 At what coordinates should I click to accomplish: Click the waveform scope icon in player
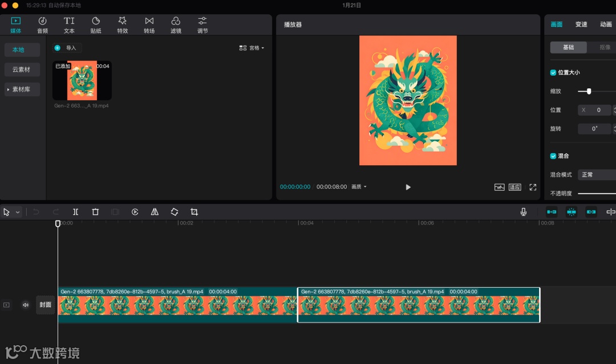[x=499, y=187]
